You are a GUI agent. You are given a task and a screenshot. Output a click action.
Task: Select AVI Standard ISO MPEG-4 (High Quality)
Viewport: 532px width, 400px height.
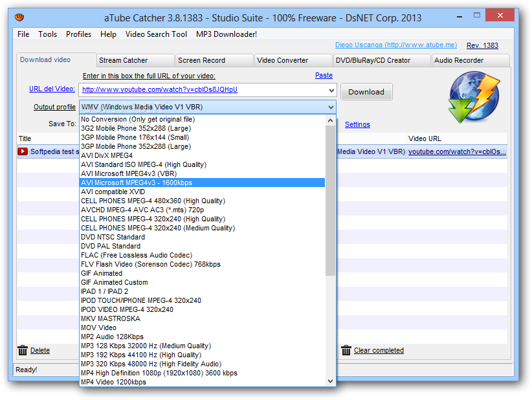(202, 164)
